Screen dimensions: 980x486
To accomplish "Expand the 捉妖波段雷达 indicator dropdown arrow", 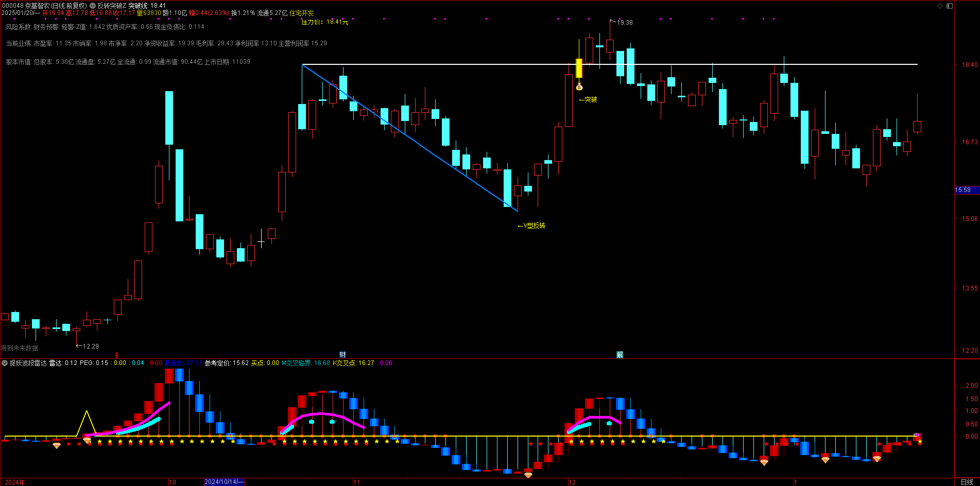I will pos(5,363).
